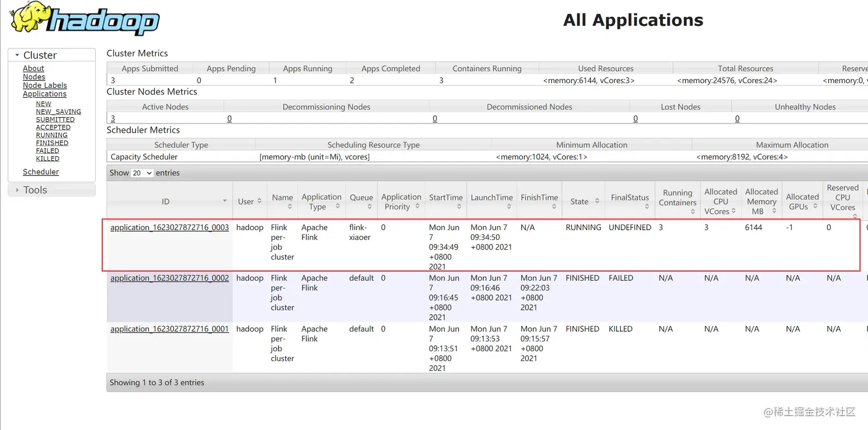Open application_1623027872716_0002 details
This screenshot has height=430, width=868.
coord(169,278)
